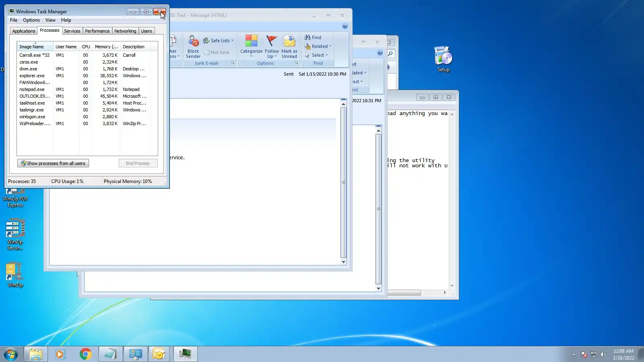Click the Task Manager taskbar button
This screenshot has width=644, height=362.
coord(186,354)
